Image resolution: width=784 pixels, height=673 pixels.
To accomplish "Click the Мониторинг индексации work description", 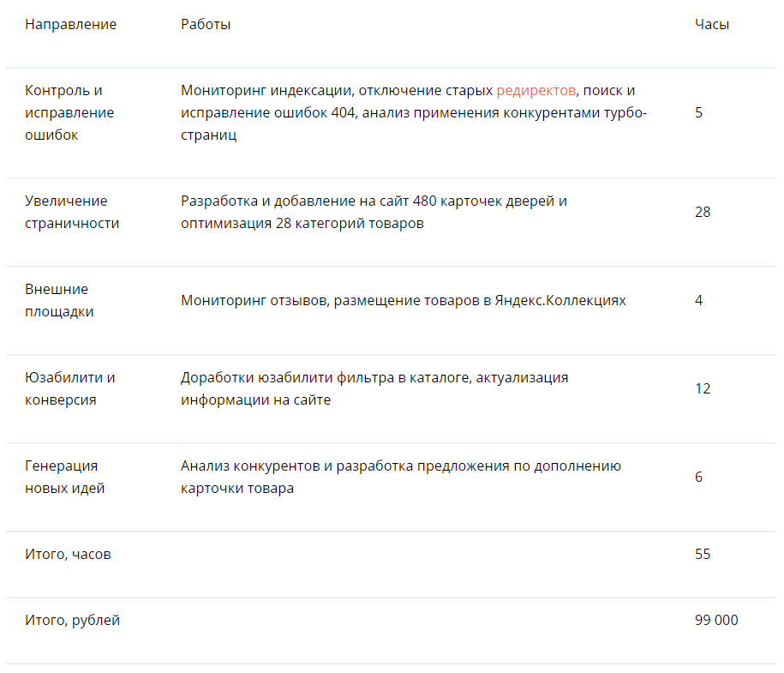I will 414,112.
